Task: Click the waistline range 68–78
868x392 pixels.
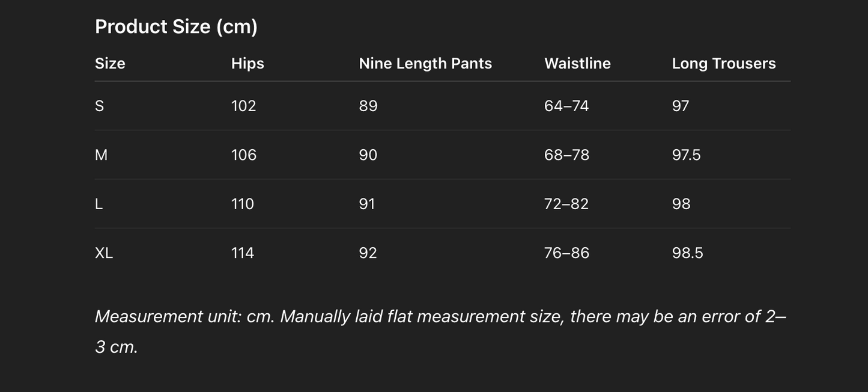Action: click(x=566, y=155)
